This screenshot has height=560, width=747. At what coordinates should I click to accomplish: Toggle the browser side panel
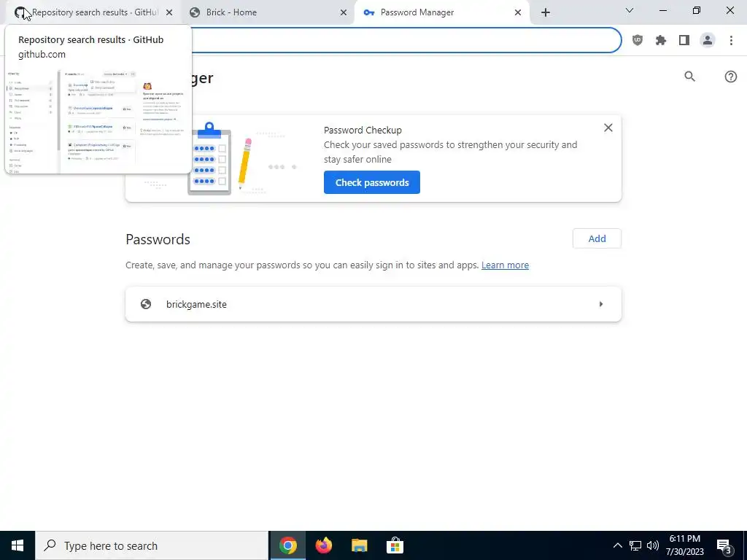684,41
